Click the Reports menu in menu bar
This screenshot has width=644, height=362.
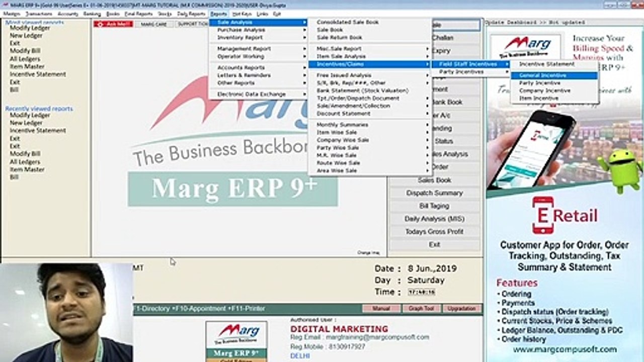[x=219, y=14]
